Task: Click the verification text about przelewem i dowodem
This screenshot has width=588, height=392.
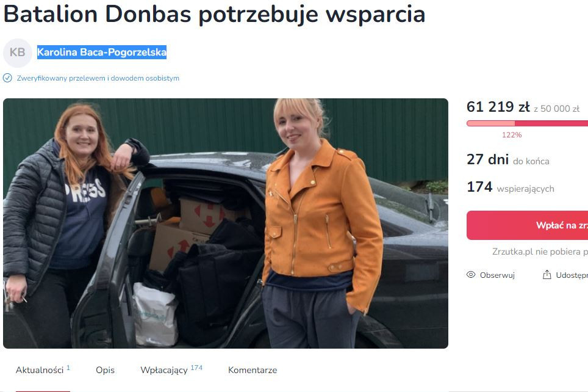Action: pyautogui.click(x=98, y=78)
